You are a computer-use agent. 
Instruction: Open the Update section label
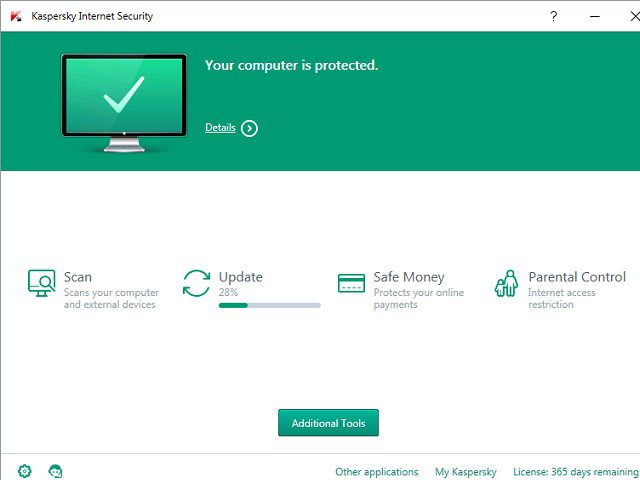click(240, 277)
